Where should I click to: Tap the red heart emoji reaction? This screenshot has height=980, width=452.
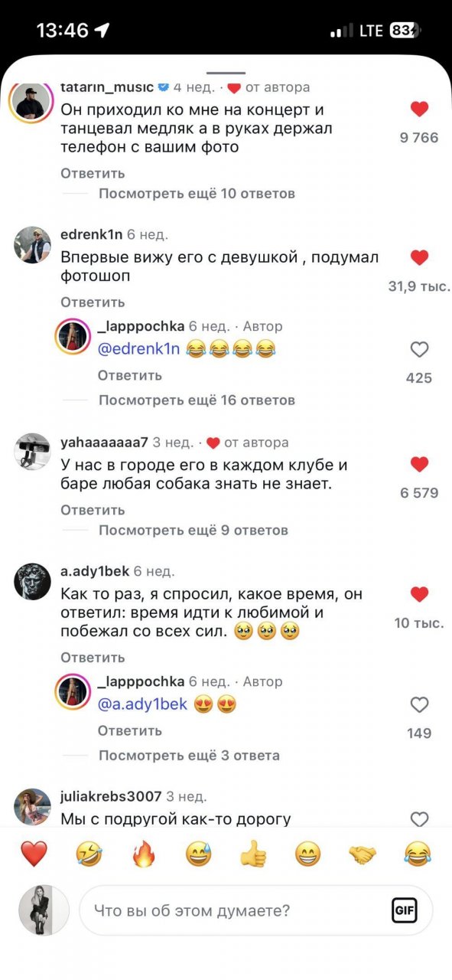34,853
